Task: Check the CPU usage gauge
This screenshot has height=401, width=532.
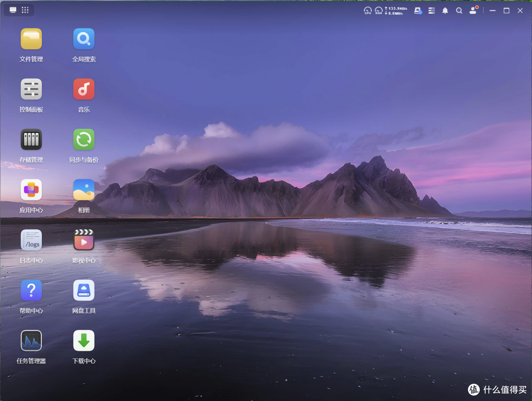Action: point(368,10)
